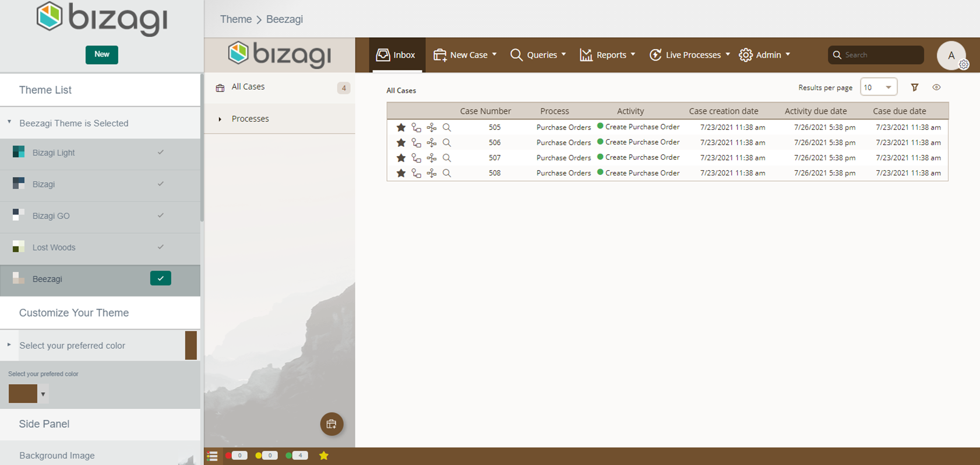This screenshot has height=465, width=980.
Task: Open the Queries dropdown menu
Action: click(x=538, y=55)
